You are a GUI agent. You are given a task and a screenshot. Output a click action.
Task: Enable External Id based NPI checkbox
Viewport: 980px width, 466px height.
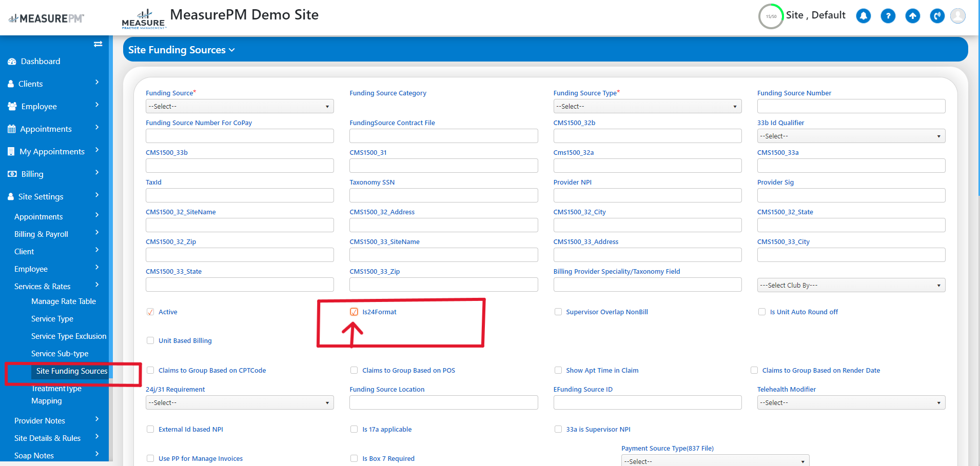tap(150, 429)
